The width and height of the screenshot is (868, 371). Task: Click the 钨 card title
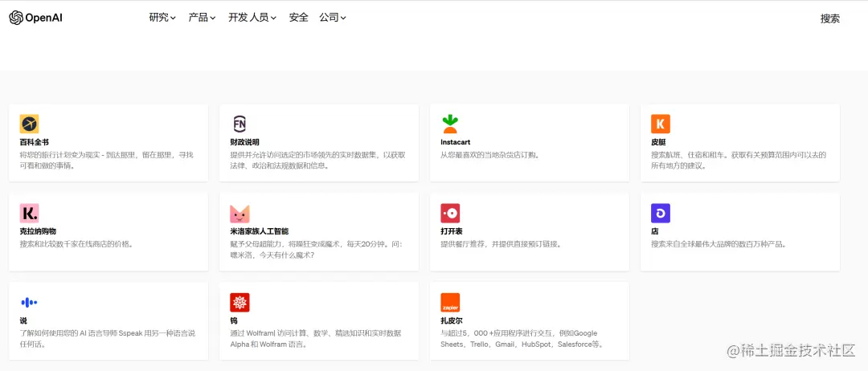(x=234, y=320)
